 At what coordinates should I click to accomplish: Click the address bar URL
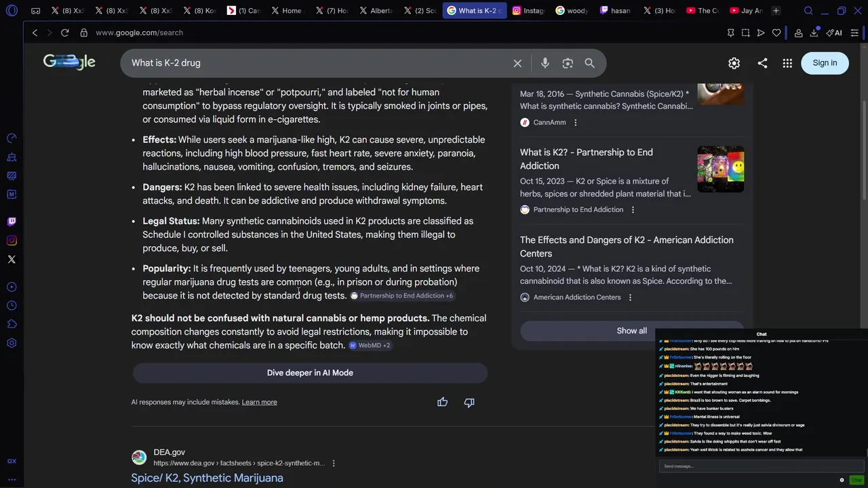click(139, 33)
